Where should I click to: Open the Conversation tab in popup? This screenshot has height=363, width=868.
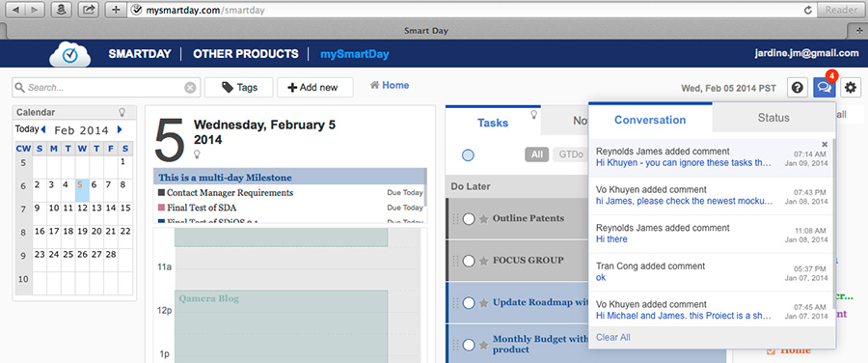click(x=650, y=120)
